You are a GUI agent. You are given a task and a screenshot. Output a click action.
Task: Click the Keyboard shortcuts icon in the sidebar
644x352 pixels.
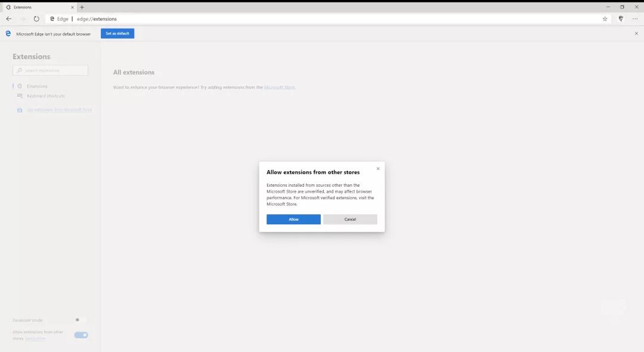20,95
